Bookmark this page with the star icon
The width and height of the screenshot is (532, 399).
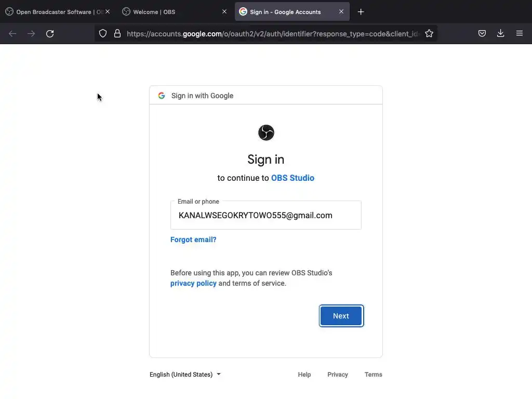click(429, 34)
